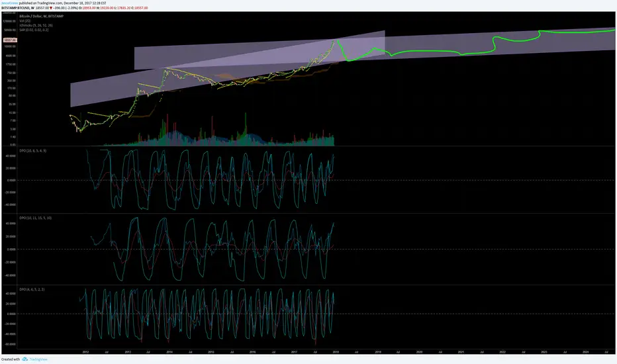This screenshot has height=364, width=617.
Task: Select the DPO (4, 6, 5, 2, 2) label
Action: pos(32,289)
